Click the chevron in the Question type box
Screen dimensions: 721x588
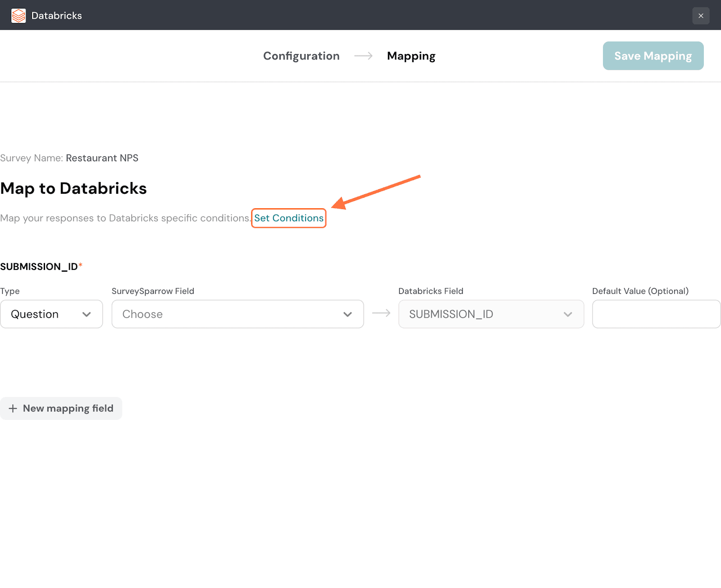click(87, 315)
